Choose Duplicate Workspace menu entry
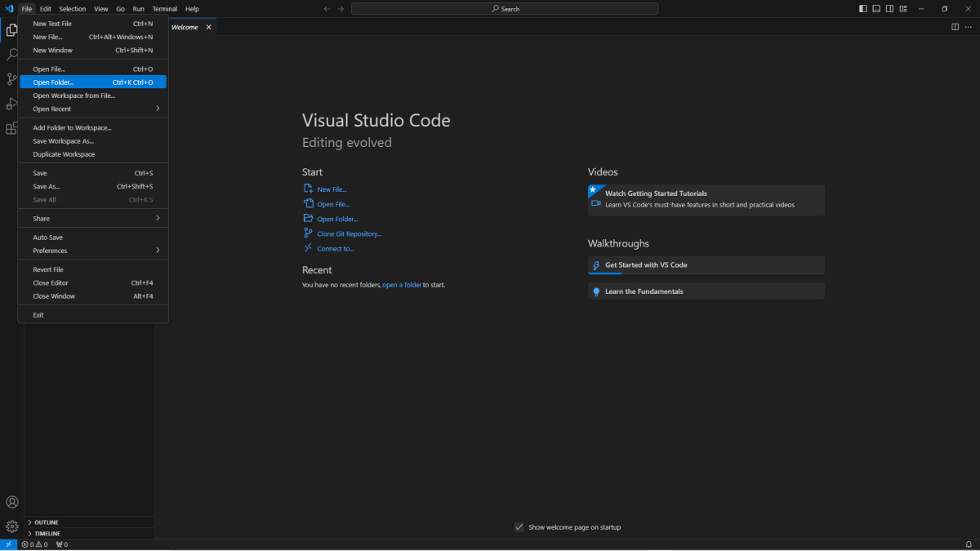This screenshot has height=551, width=980. [93, 154]
